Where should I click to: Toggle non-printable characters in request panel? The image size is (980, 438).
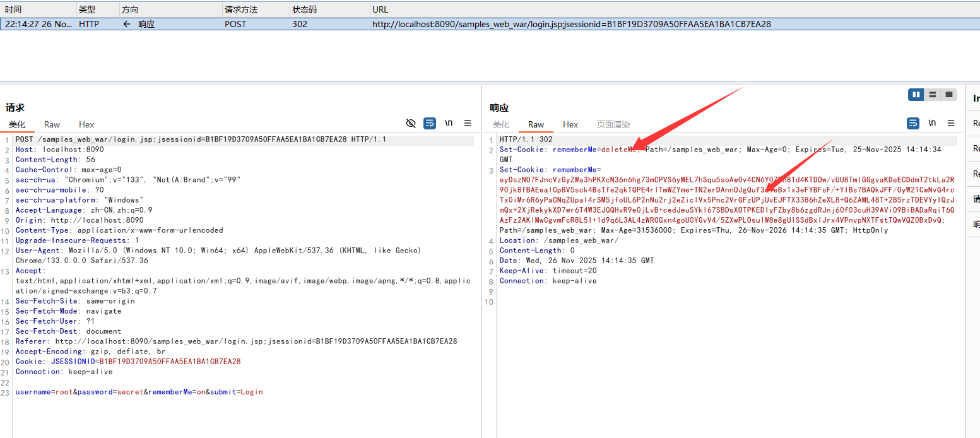449,123
